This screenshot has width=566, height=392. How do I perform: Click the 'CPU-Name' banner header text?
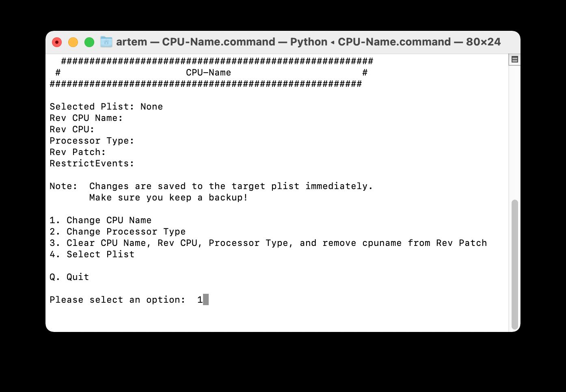pos(208,73)
